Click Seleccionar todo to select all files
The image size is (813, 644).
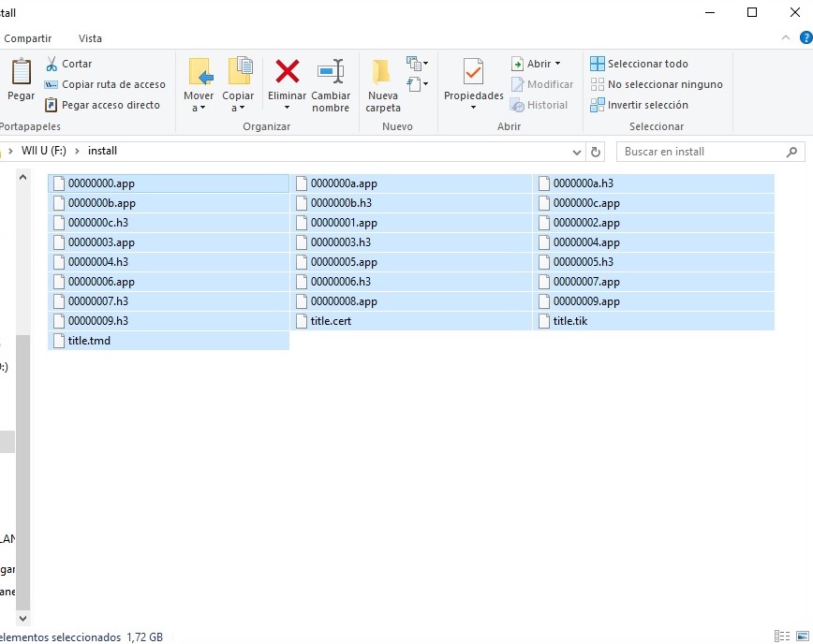click(648, 63)
